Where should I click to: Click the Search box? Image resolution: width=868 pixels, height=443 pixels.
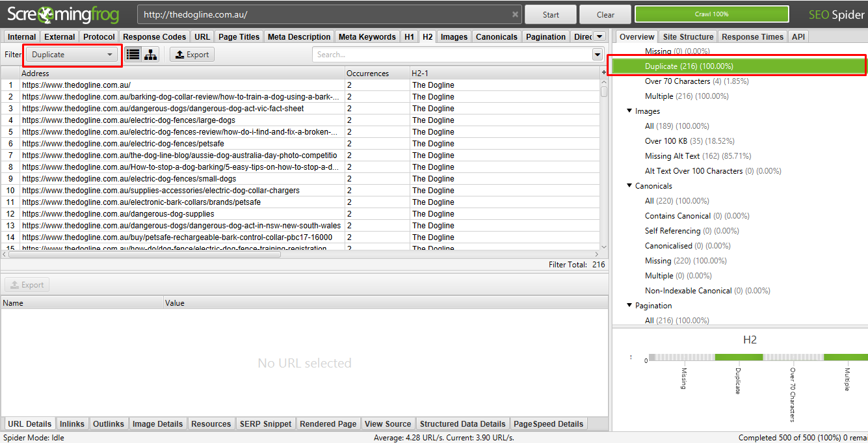[452, 55]
